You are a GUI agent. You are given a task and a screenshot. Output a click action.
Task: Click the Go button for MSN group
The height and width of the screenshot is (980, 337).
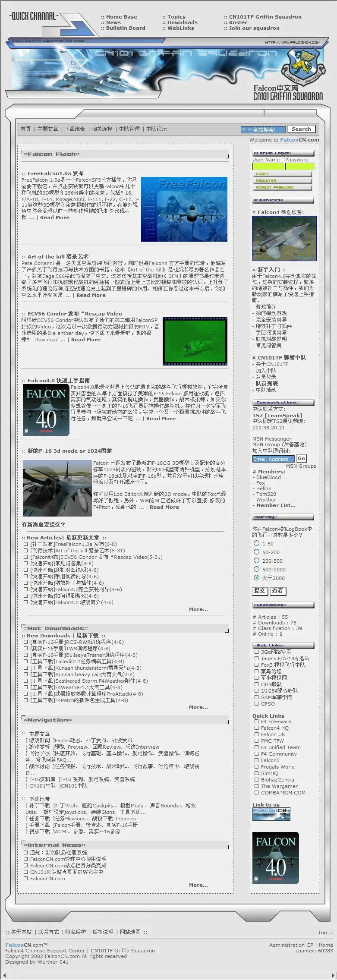301,459
